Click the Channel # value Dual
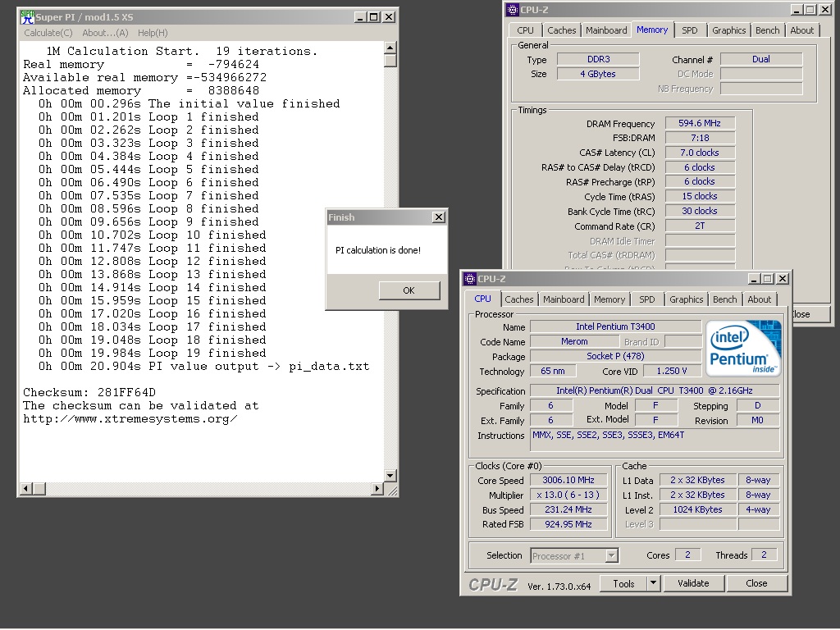 pyautogui.click(x=760, y=59)
